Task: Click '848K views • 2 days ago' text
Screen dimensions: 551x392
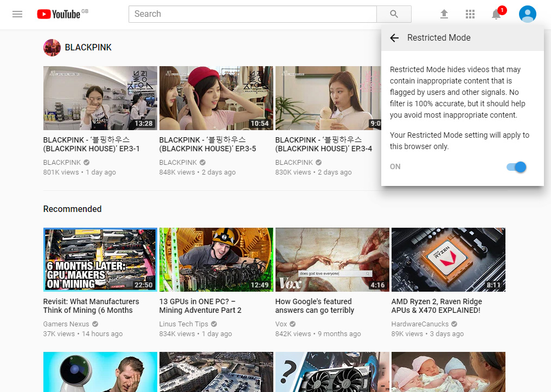Action: (x=197, y=172)
